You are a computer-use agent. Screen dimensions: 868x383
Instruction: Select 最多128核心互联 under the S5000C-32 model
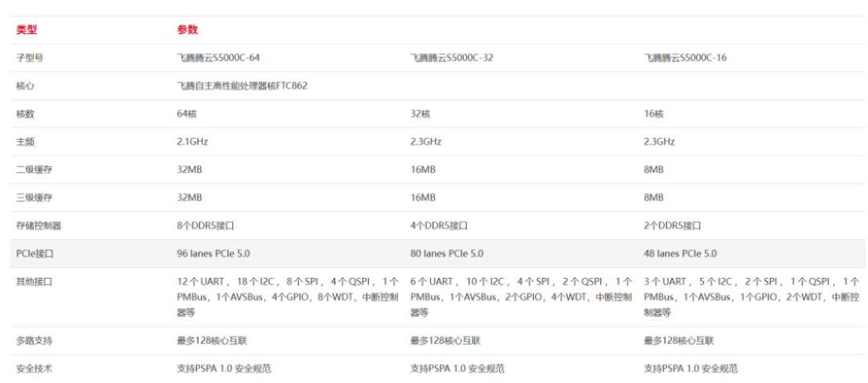(445, 340)
